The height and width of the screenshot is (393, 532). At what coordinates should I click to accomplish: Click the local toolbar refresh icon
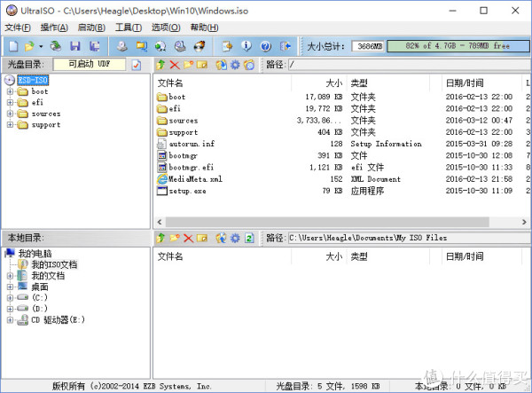point(249,238)
